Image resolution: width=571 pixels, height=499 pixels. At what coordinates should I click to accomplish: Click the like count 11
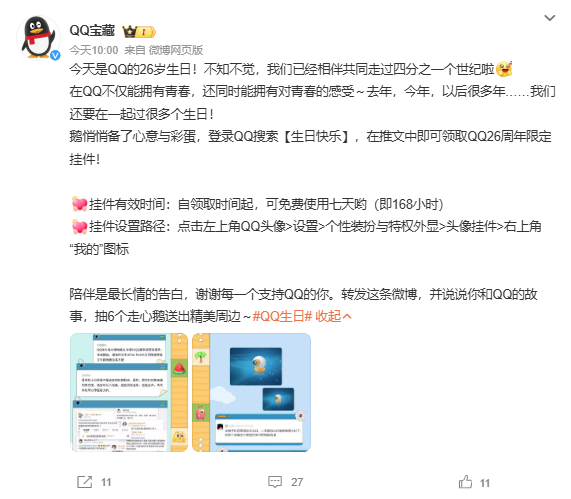(485, 483)
